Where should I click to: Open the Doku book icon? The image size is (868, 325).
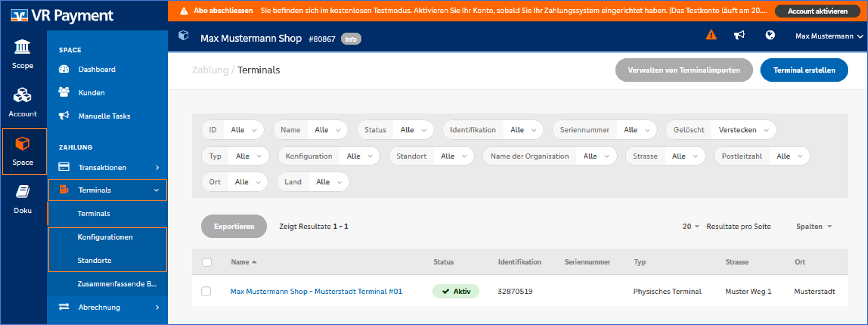point(23,192)
